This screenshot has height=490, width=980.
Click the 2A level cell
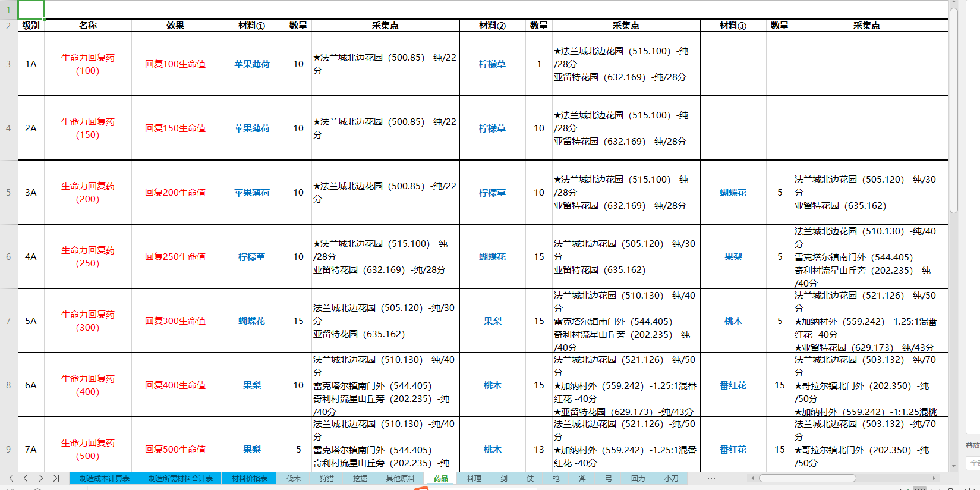coord(31,128)
